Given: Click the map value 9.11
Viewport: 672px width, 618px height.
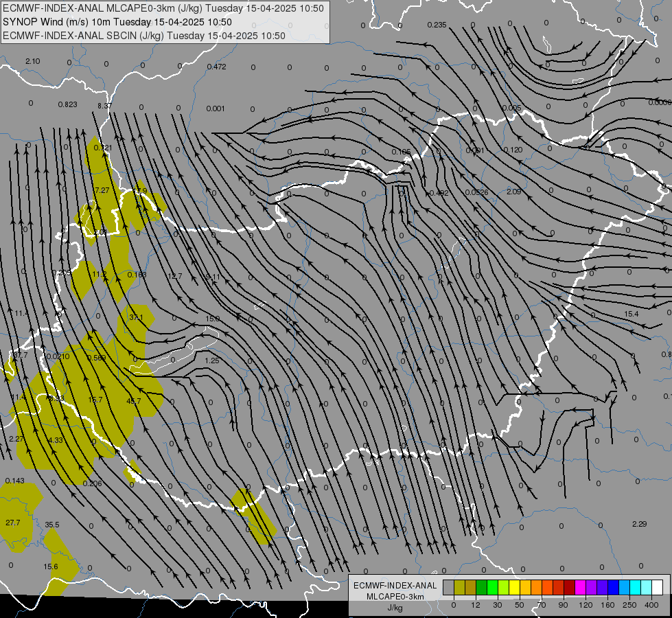Looking at the screenshot, I should tap(213, 277).
